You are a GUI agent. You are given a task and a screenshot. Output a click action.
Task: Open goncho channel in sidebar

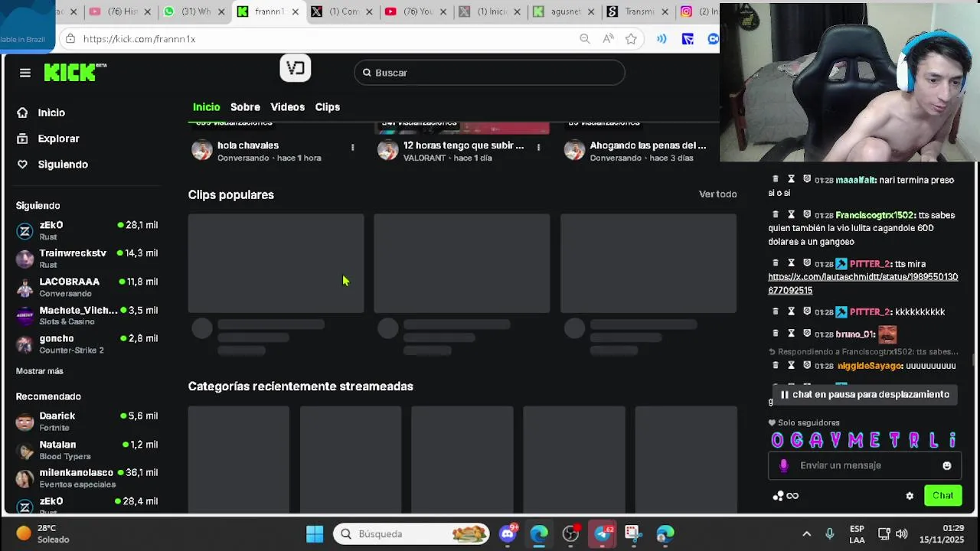click(87, 344)
